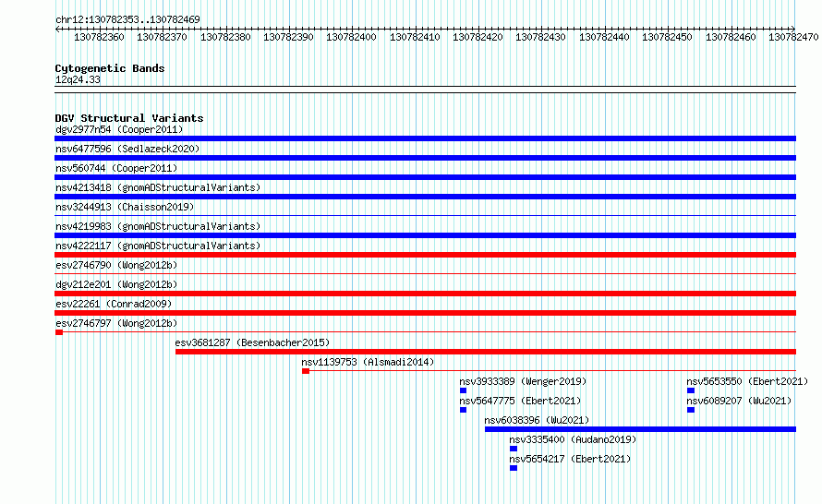Image resolution: width=822 pixels, height=504 pixels.
Task: Click the esv2746797 (Wong2012b) label
Action: pyautogui.click(x=116, y=323)
